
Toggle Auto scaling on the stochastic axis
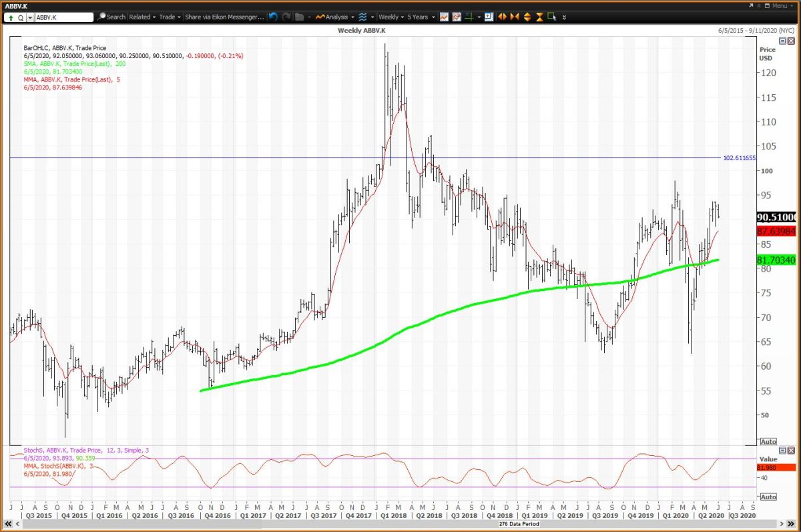tap(768, 497)
